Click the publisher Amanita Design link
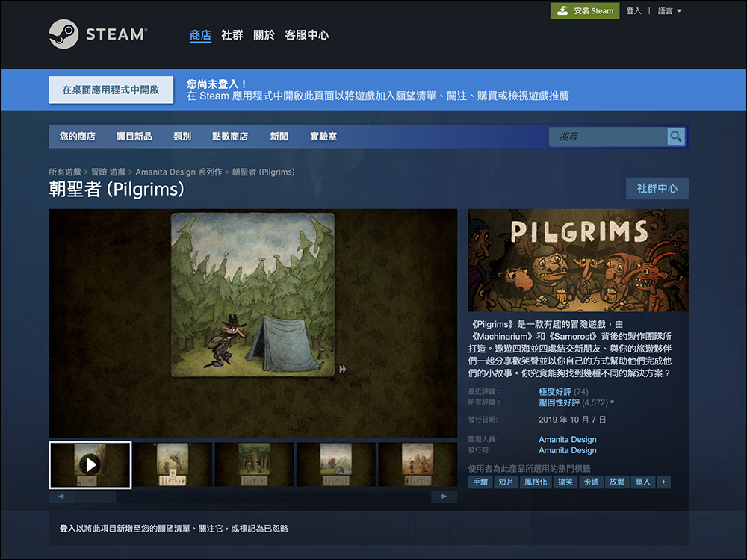The height and width of the screenshot is (560, 747). click(x=568, y=450)
